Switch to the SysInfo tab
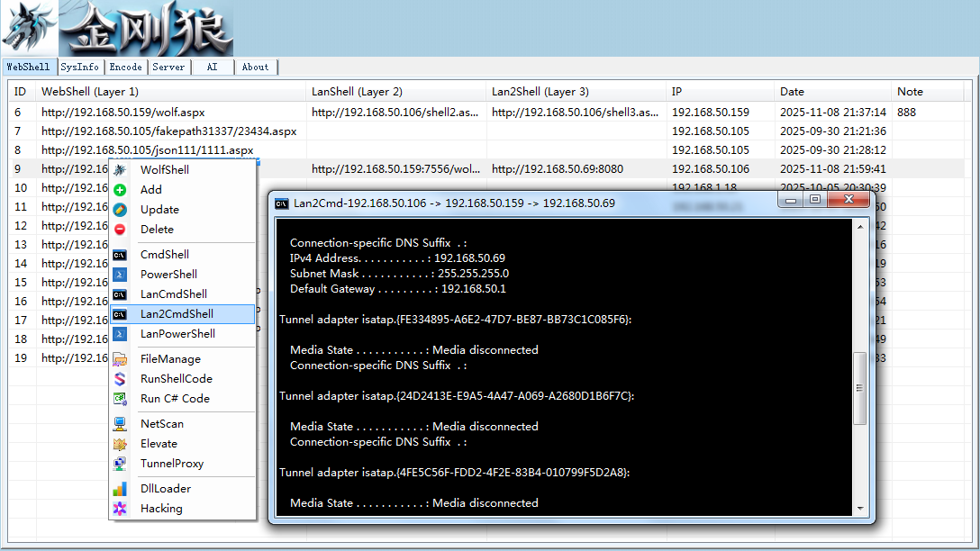This screenshot has width=980, height=551. pyautogui.click(x=79, y=67)
